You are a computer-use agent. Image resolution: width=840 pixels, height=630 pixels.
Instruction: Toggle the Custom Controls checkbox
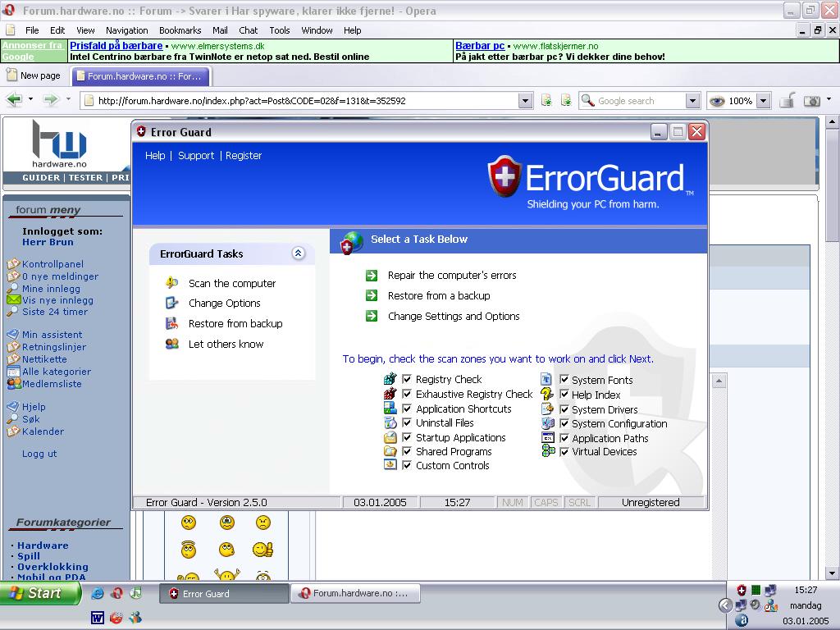click(407, 465)
